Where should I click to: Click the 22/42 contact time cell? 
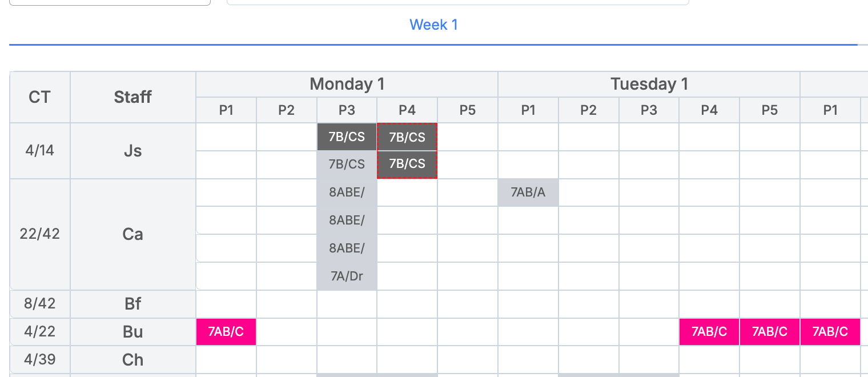coord(39,234)
